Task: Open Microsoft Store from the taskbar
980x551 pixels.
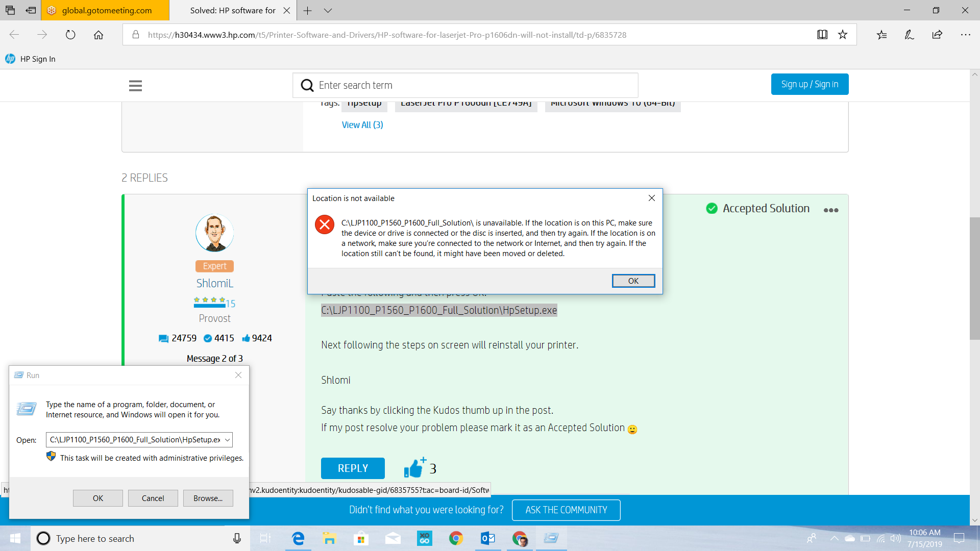Action: click(361, 538)
